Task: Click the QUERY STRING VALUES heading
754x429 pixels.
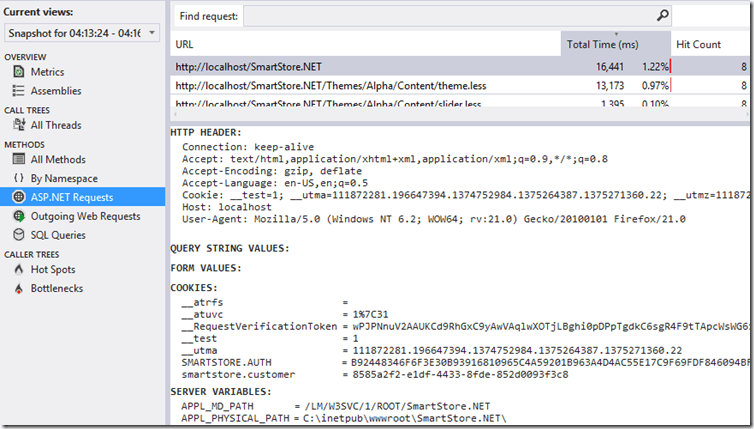Action: tap(230, 248)
